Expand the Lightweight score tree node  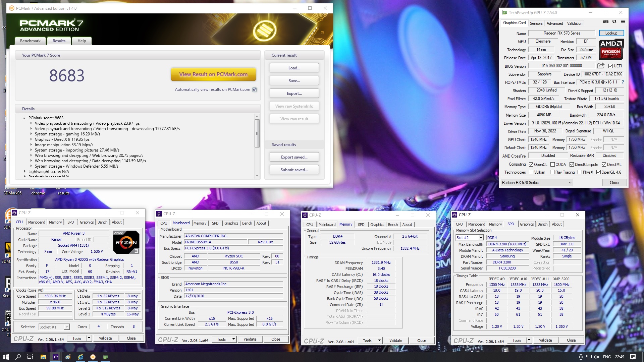point(24,172)
